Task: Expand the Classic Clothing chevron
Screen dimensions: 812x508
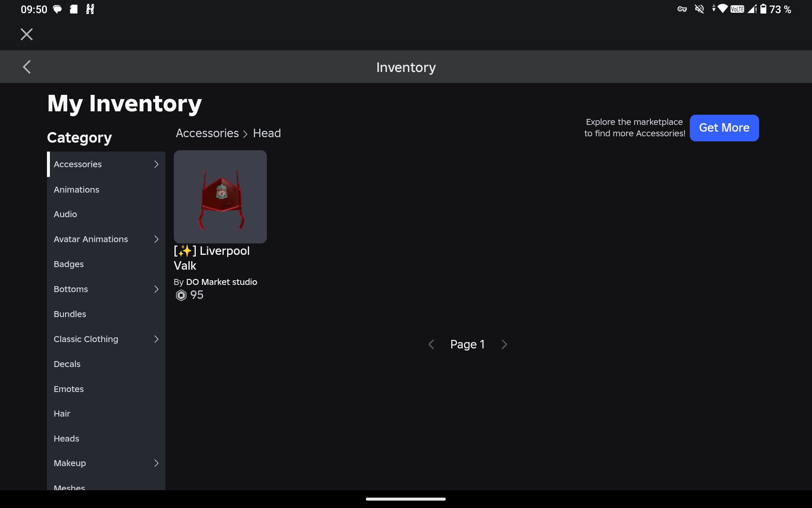Action: (156, 339)
